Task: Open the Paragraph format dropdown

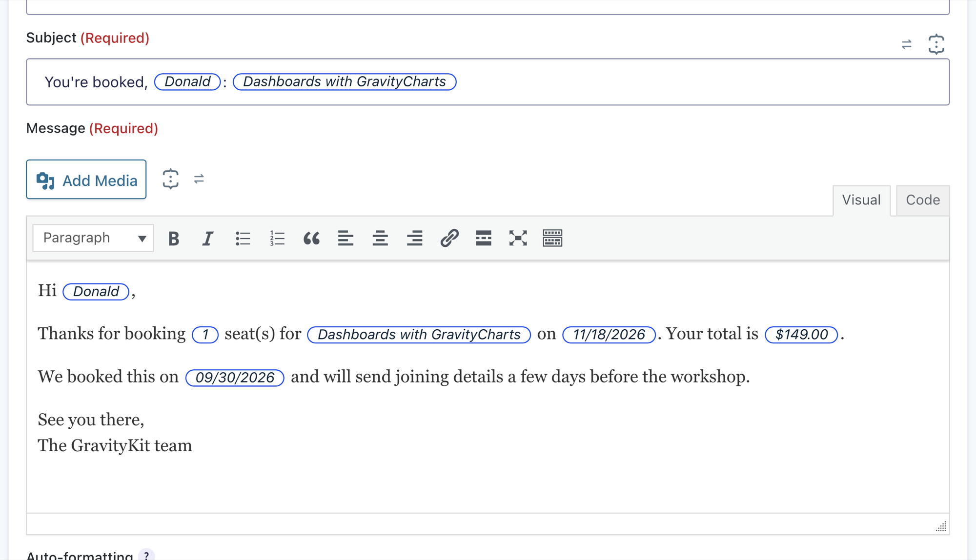Action: [x=93, y=238]
